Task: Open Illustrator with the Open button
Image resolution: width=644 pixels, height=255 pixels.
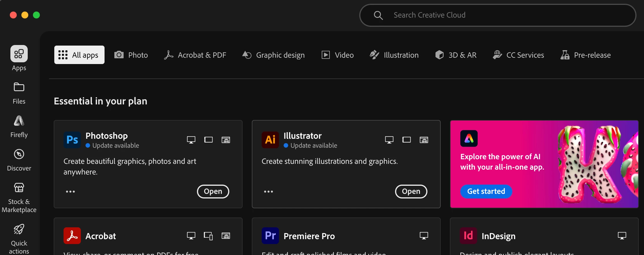Action: [x=411, y=192]
